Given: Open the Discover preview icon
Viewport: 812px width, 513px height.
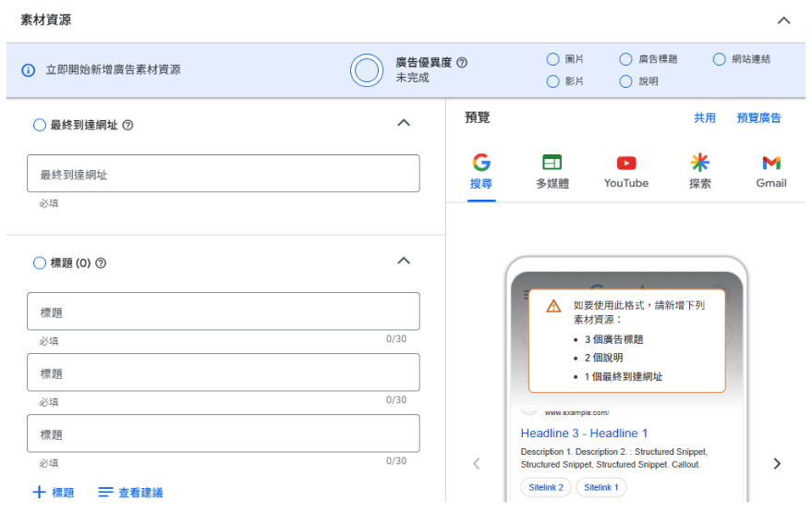Looking at the screenshot, I should [699, 163].
